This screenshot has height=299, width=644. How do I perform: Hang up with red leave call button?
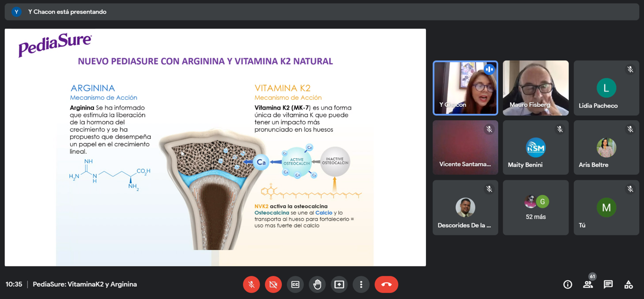387,284
